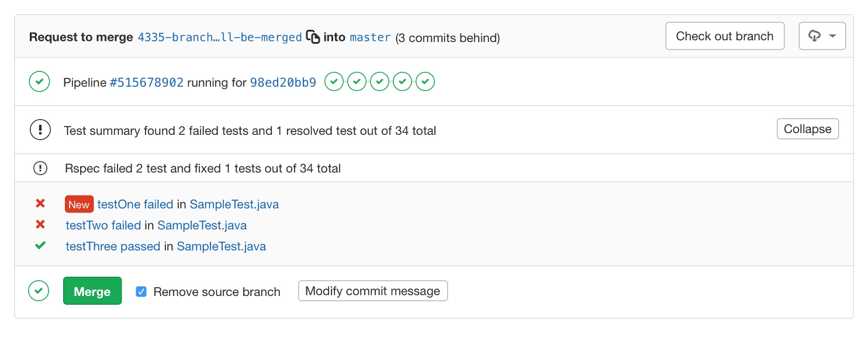The height and width of the screenshot is (338, 868).
Task: Click the red X beside testTwo
Action: click(40, 225)
